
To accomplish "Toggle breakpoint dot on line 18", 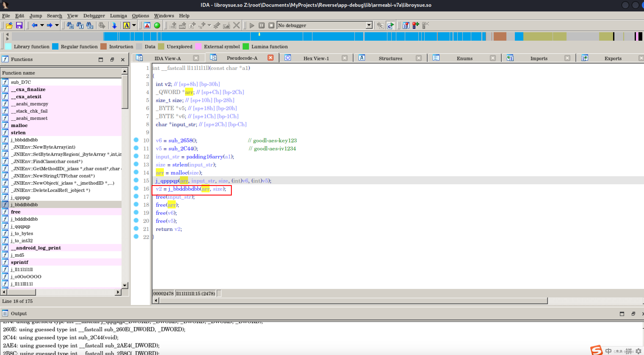I will point(136,204).
